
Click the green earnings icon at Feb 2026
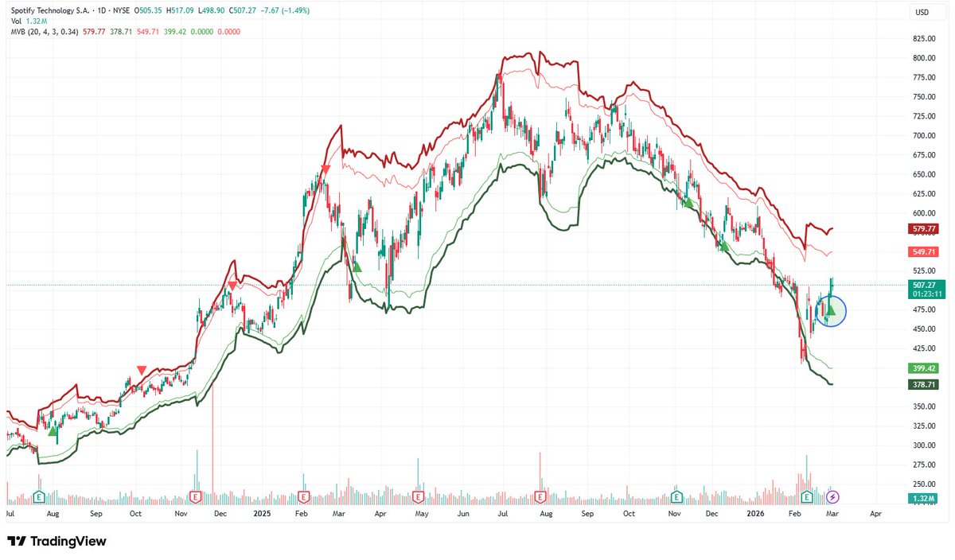[806, 497]
